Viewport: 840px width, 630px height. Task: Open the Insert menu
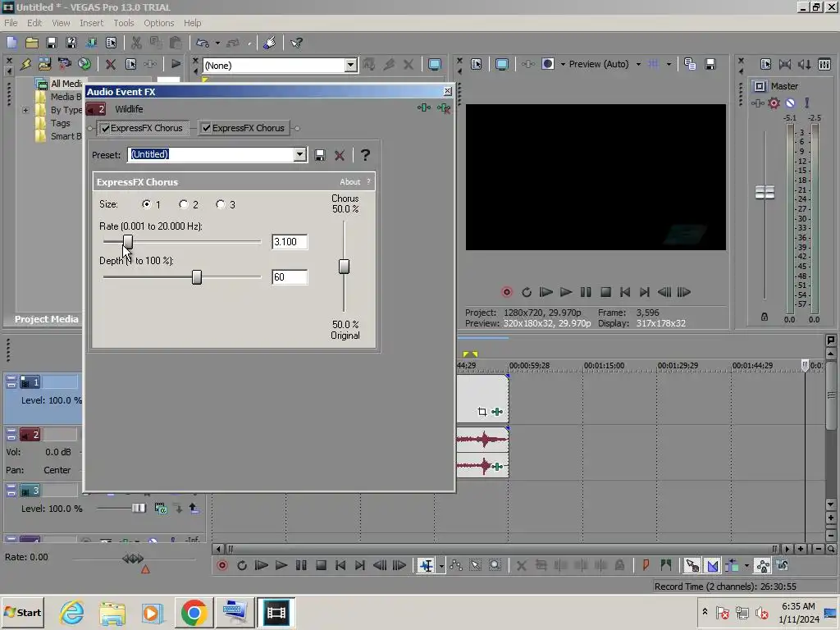pyautogui.click(x=92, y=23)
